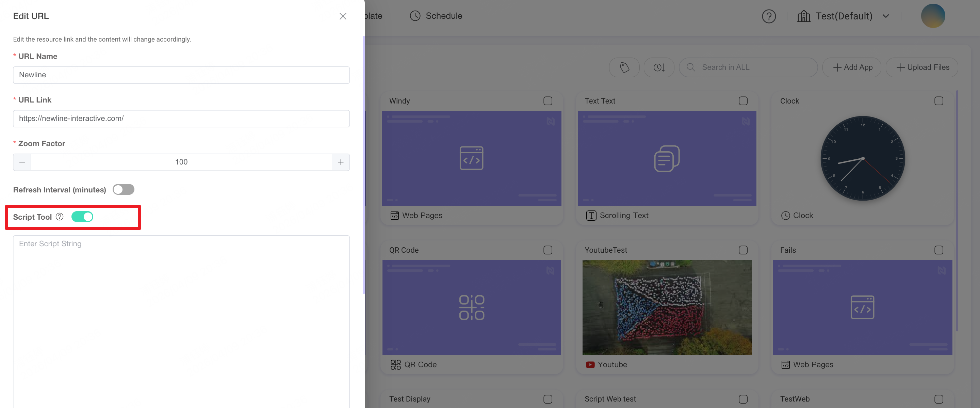Click the clock icon beside Schedule
This screenshot has height=408, width=980.
pyautogui.click(x=415, y=16)
